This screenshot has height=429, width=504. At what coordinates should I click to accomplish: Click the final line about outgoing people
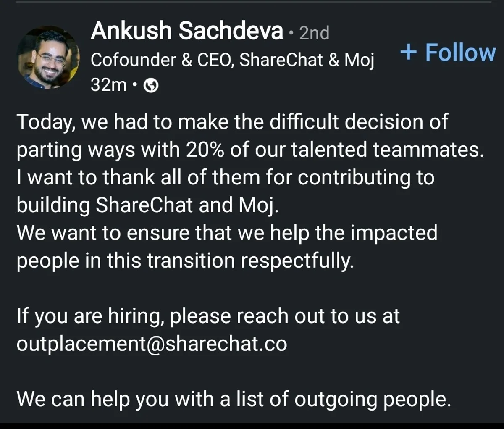coord(234,398)
